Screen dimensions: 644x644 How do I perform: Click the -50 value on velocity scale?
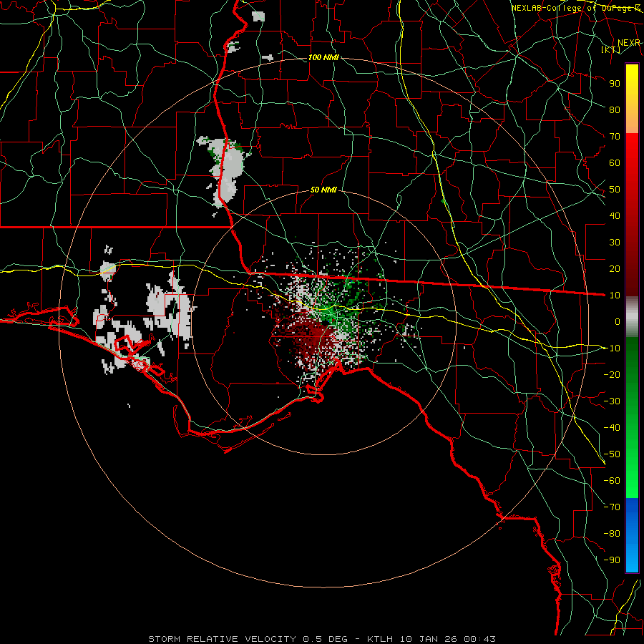(612, 454)
